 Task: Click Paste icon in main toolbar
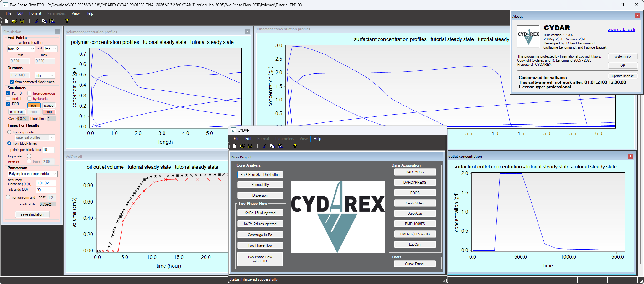(x=52, y=21)
